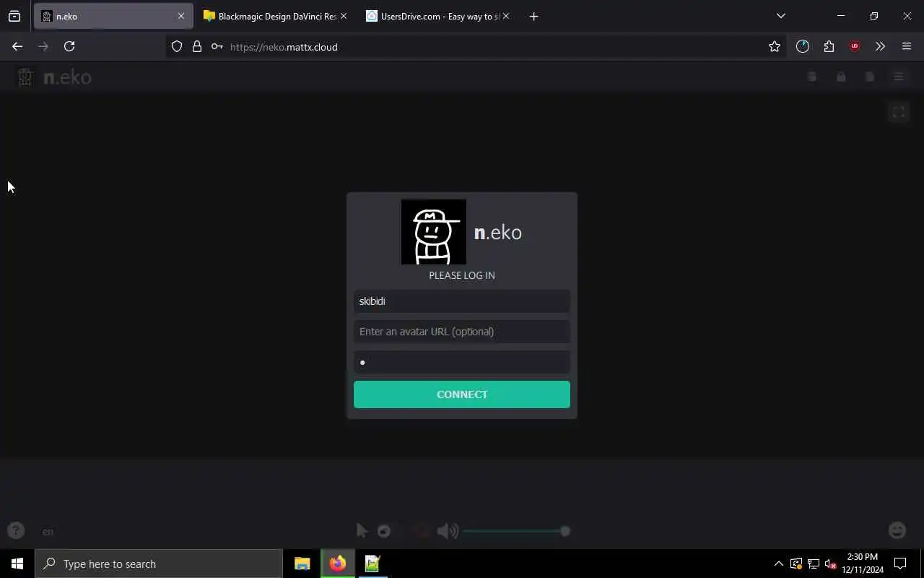Image resolution: width=924 pixels, height=578 pixels.
Task: Click the site security padlock icon
Action: pos(196,46)
